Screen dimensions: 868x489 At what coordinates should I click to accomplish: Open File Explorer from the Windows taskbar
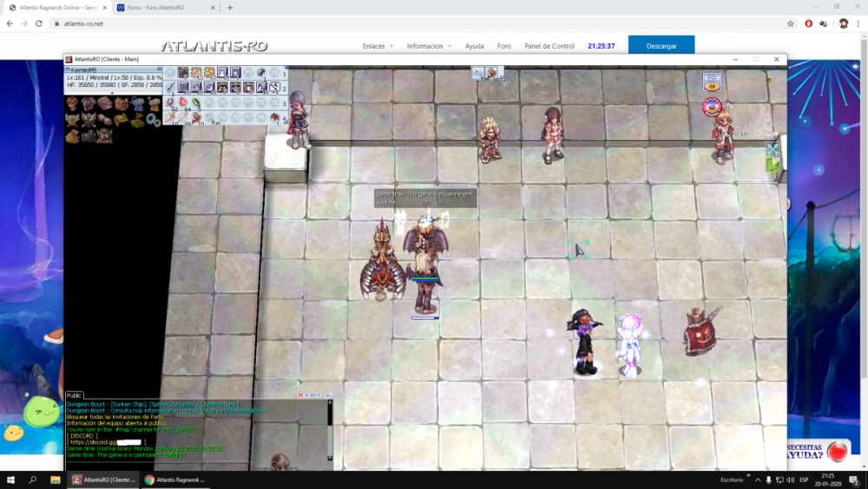point(55,479)
